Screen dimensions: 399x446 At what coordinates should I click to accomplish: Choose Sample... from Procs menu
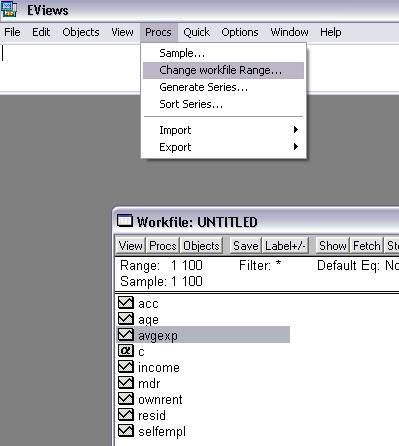(x=223, y=53)
